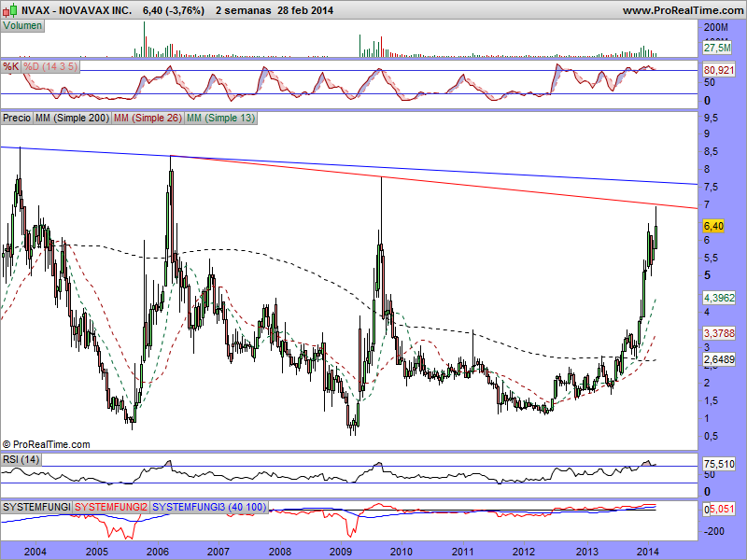747x560 pixels.
Task: Click the 2,6489 moving average value tag
Action: pos(719,359)
